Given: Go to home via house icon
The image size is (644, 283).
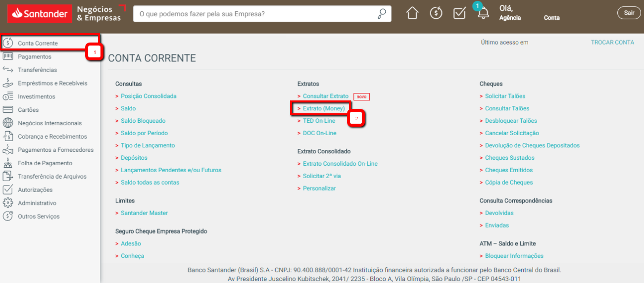Looking at the screenshot, I should coord(412,13).
